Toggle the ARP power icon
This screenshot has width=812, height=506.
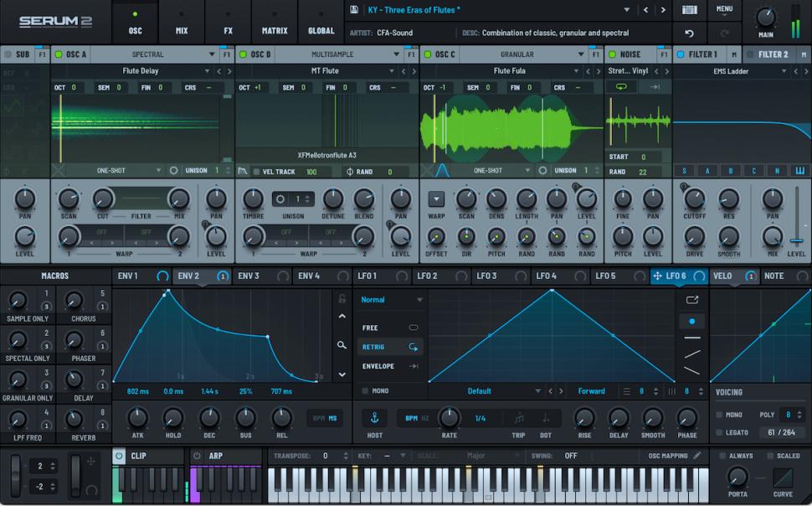(x=198, y=457)
